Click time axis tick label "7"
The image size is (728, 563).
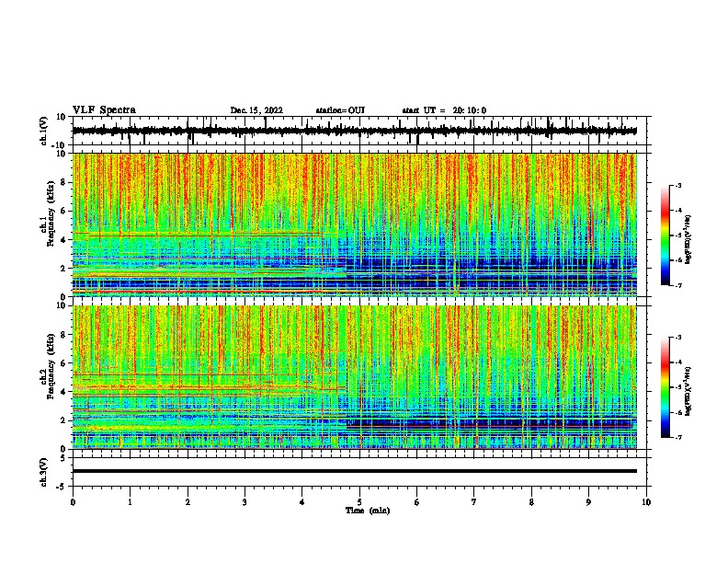474,502
